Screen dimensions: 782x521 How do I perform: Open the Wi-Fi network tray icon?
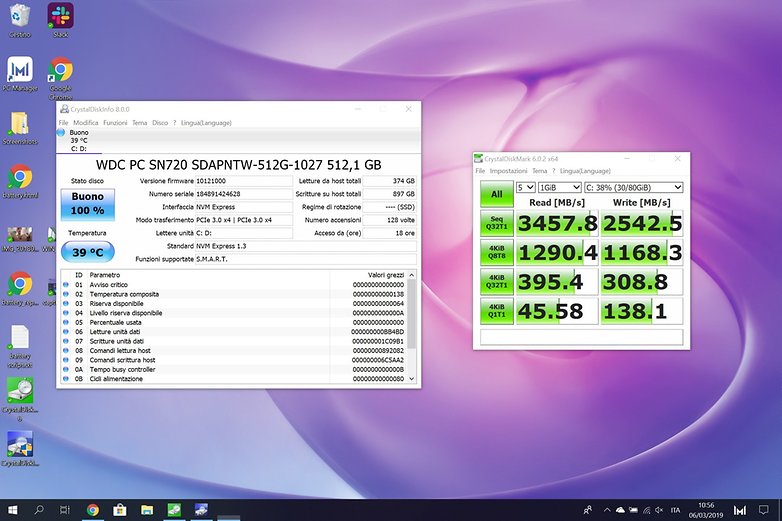(646, 510)
